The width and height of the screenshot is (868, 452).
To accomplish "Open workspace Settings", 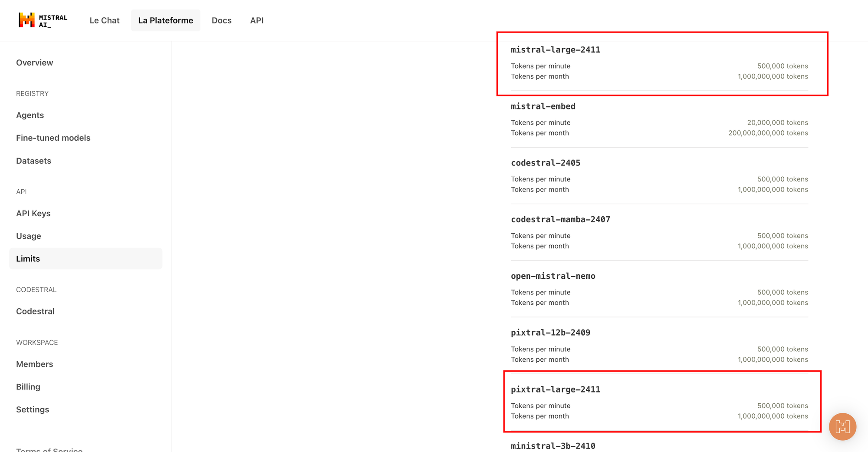I will 33,409.
